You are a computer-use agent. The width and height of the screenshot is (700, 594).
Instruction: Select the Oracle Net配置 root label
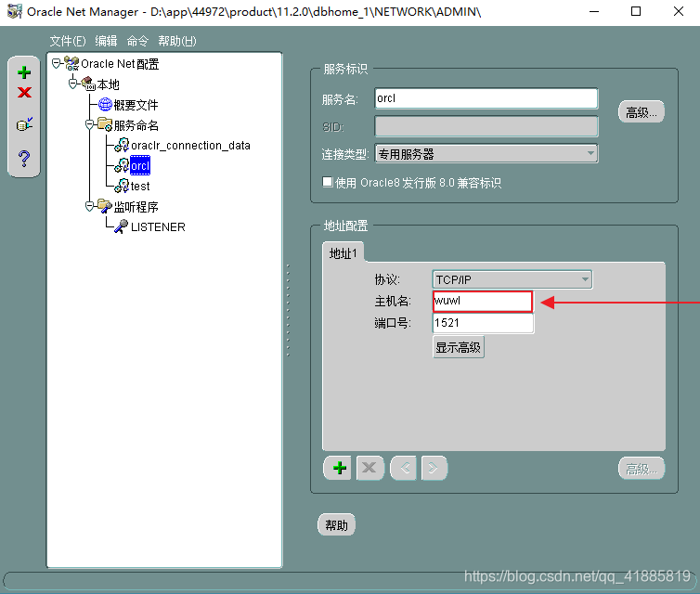[x=120, y=64]
